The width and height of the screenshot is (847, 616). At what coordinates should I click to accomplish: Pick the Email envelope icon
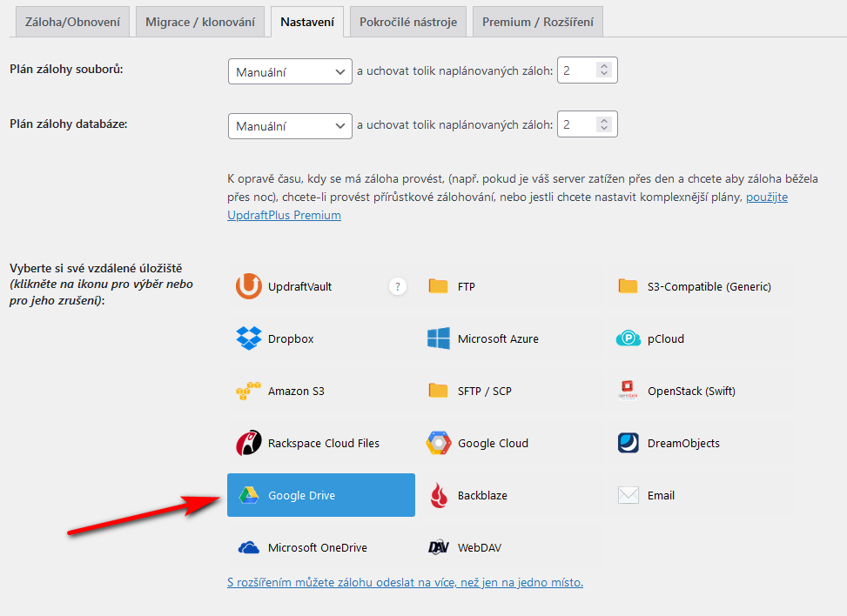[x=628, y=495]
